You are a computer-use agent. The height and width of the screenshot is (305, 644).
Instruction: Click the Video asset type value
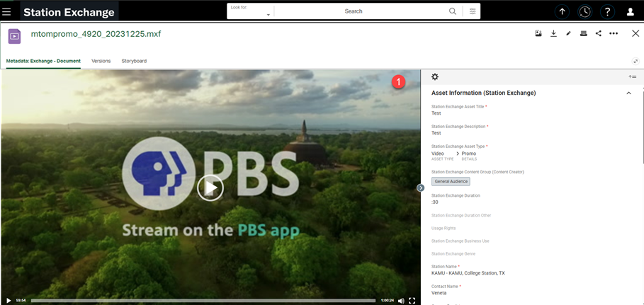tap(437, 154)
